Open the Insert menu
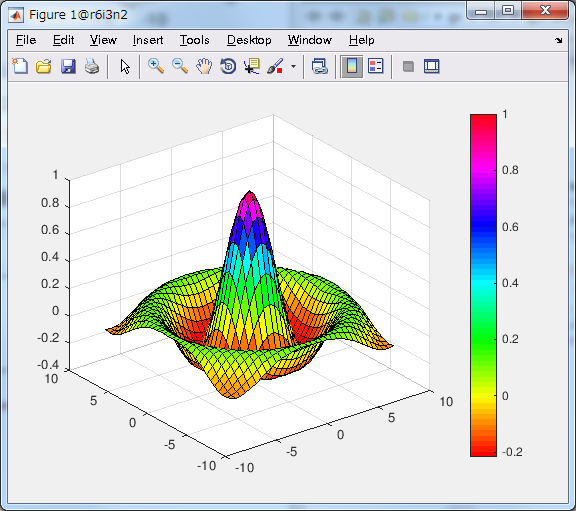The image size is (576, 511). pos(148,40)
